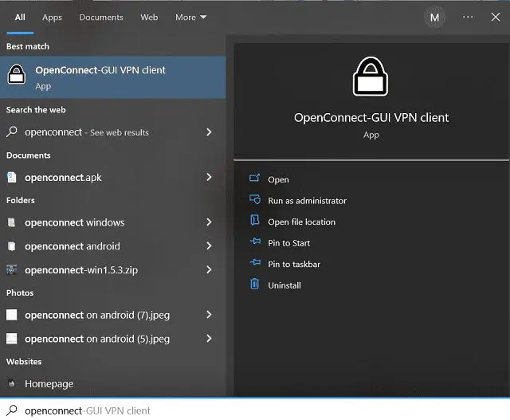Open the Homepage website result

tap(49, 384)
